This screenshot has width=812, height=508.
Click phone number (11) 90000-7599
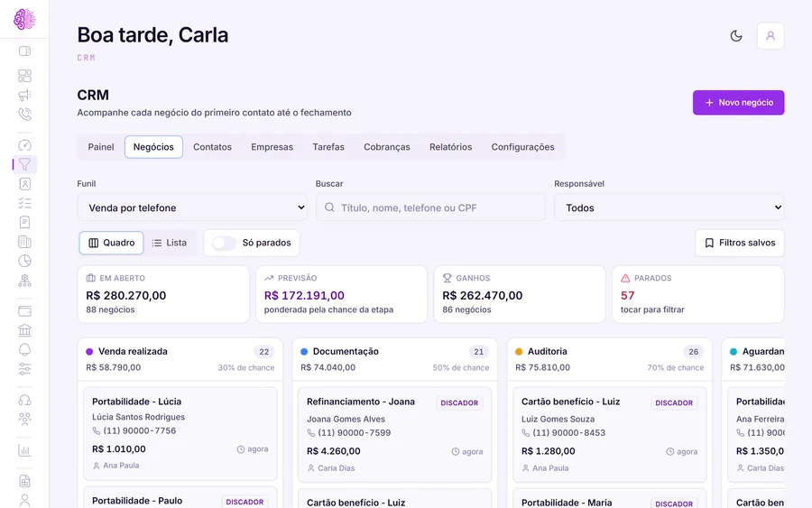pos(355,433)
